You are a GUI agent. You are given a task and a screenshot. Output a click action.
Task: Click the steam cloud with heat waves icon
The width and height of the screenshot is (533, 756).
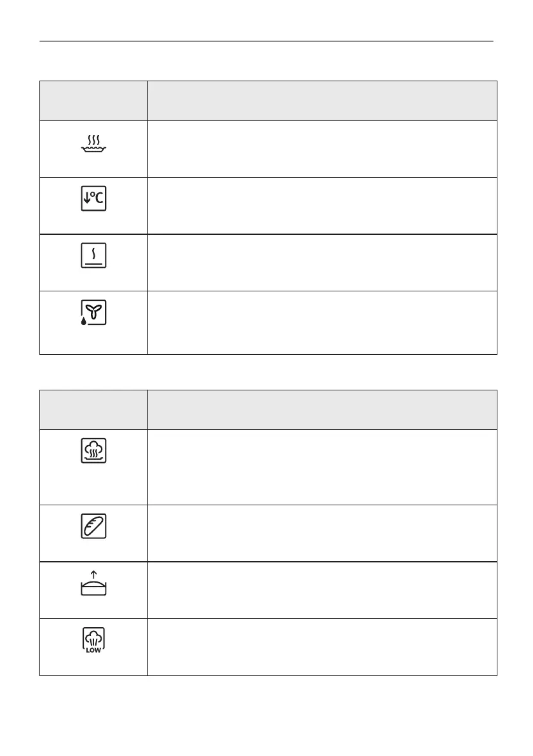[93, 451]
